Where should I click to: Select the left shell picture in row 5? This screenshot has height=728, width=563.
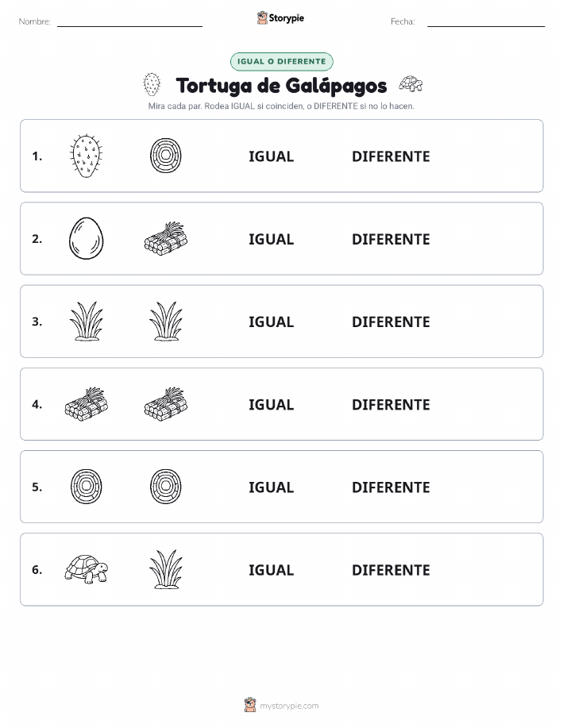tap(86, 487)
